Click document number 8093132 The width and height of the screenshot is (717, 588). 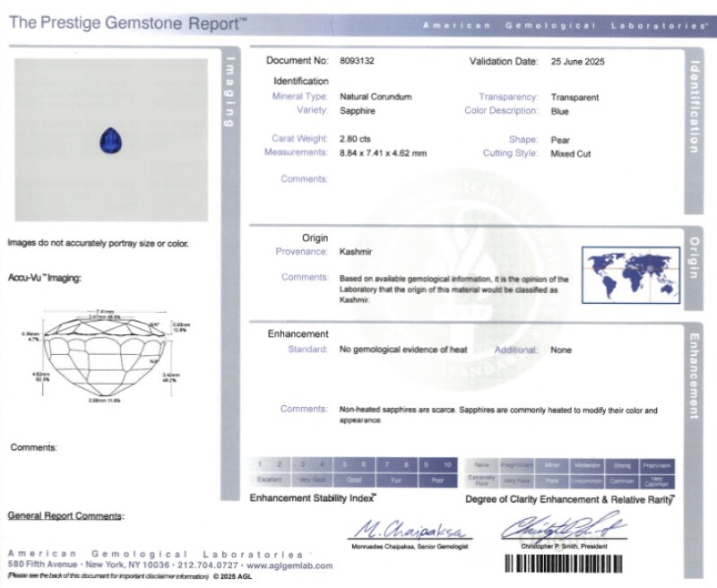tap(357, 61)
